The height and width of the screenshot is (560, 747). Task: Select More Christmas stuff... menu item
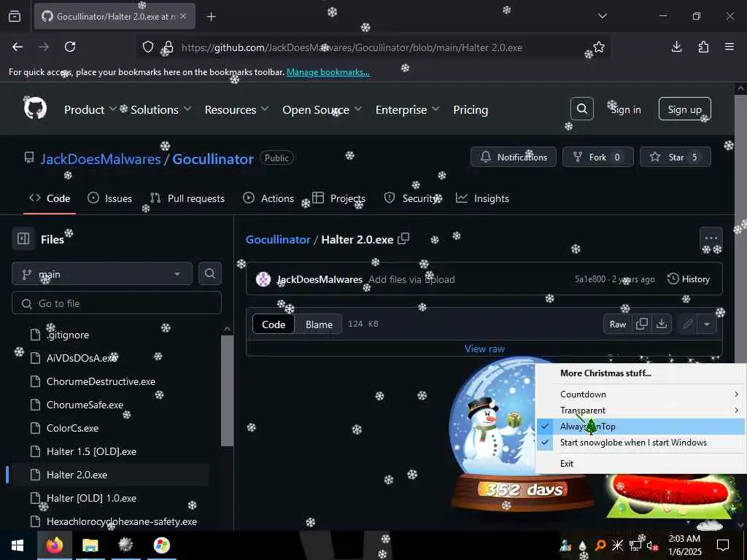pos(640,373)
